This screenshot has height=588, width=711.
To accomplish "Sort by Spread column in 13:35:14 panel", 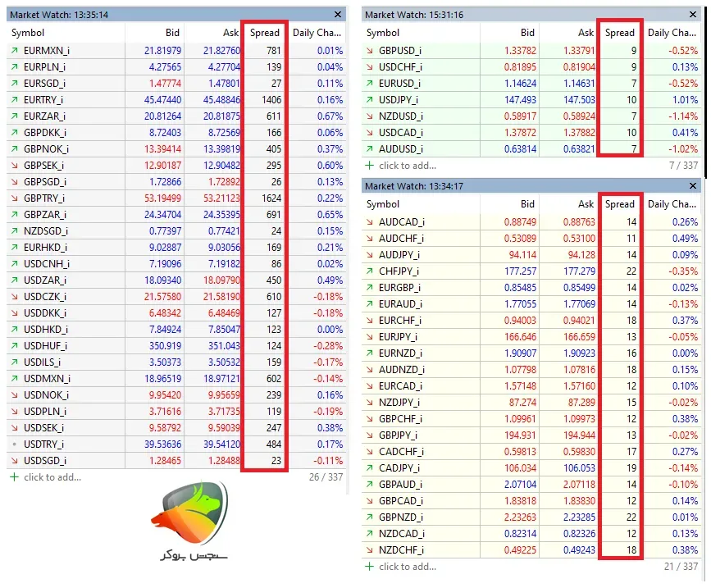I will coord(264,33).
